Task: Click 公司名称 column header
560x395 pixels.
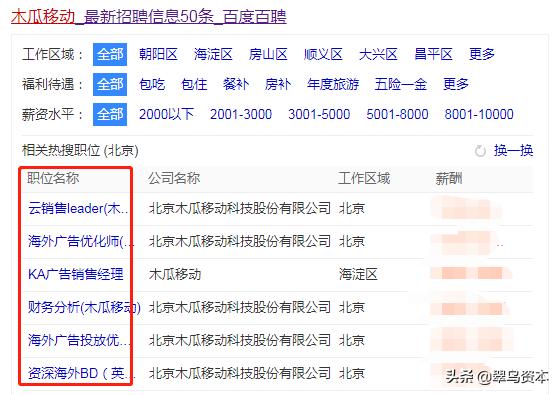Action: [174, 178]
